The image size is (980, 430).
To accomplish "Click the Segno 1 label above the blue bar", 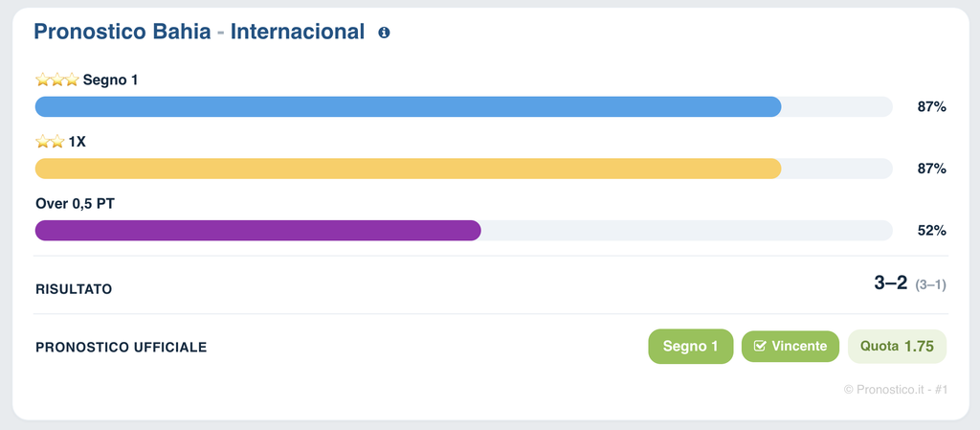I will point(111,80).
